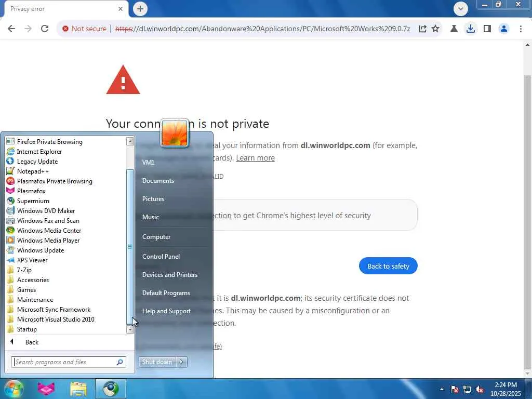Open Chrome's three-dot menu
532x399 pixels.
(521, 29)
